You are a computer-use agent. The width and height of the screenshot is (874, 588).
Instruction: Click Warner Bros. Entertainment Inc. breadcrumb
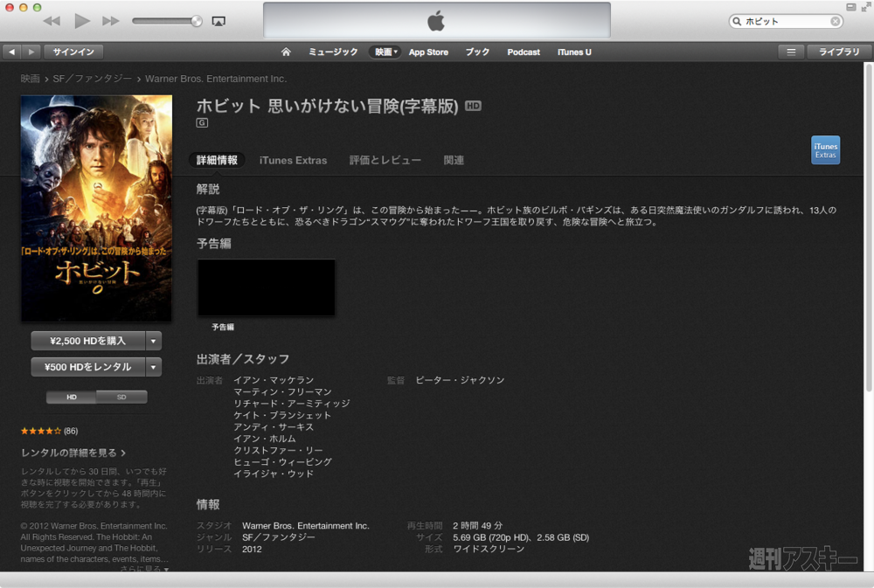[216, 79]
